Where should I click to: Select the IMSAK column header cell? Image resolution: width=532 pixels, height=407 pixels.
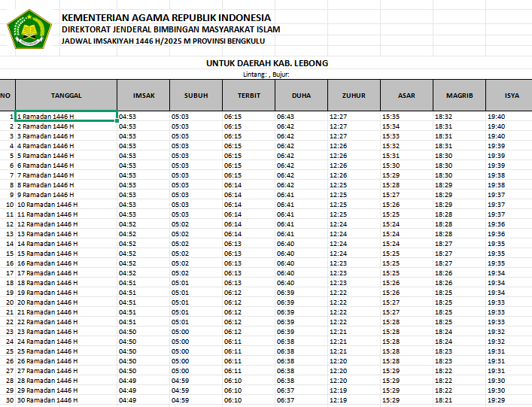pyautogui.click(x=143, y=96)
